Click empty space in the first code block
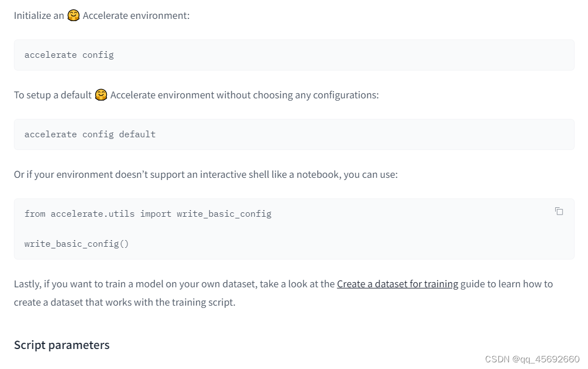Image resolution: width=588 pixels, height=369 pixels. tap(334, 55)
